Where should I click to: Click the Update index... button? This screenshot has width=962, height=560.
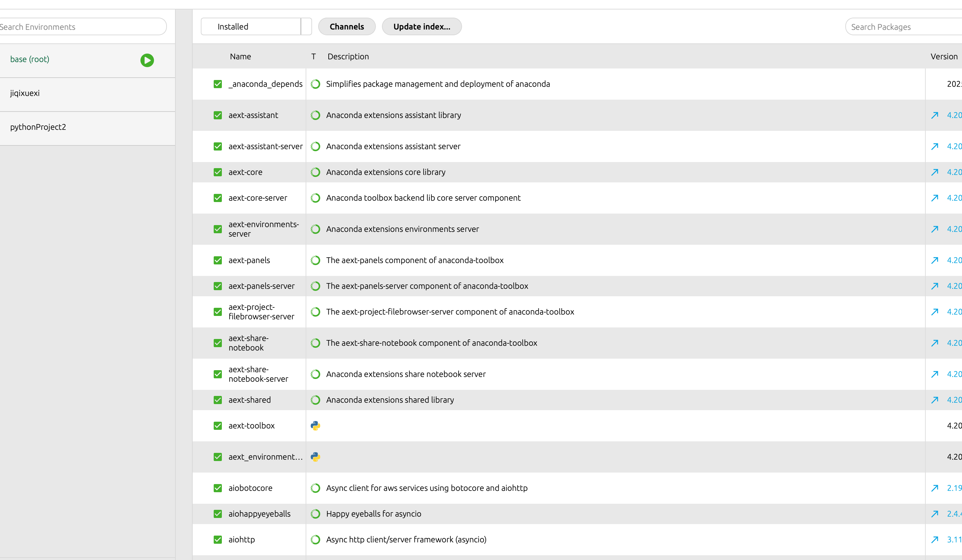pos(422,27)
